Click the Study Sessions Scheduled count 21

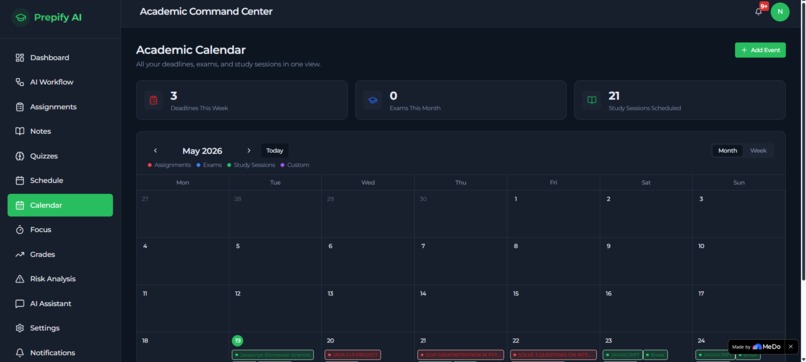click(x=614, y=96)
